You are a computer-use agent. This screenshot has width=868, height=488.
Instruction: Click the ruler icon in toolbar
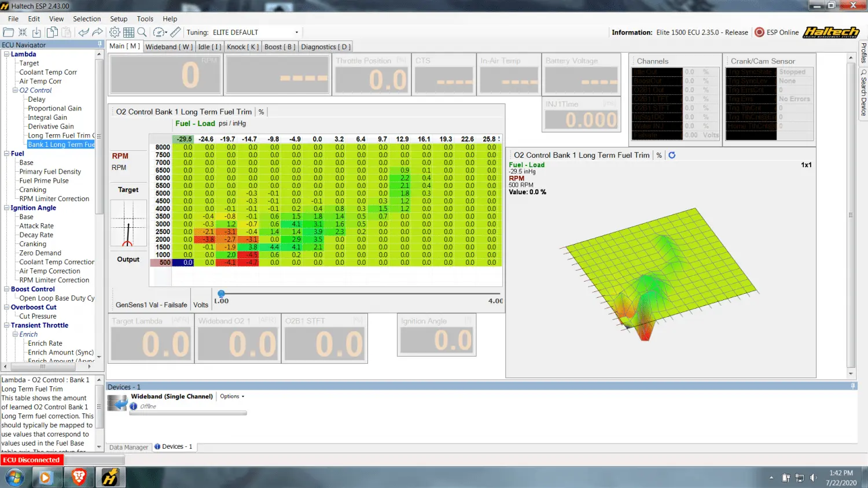[x=176, y=32]
